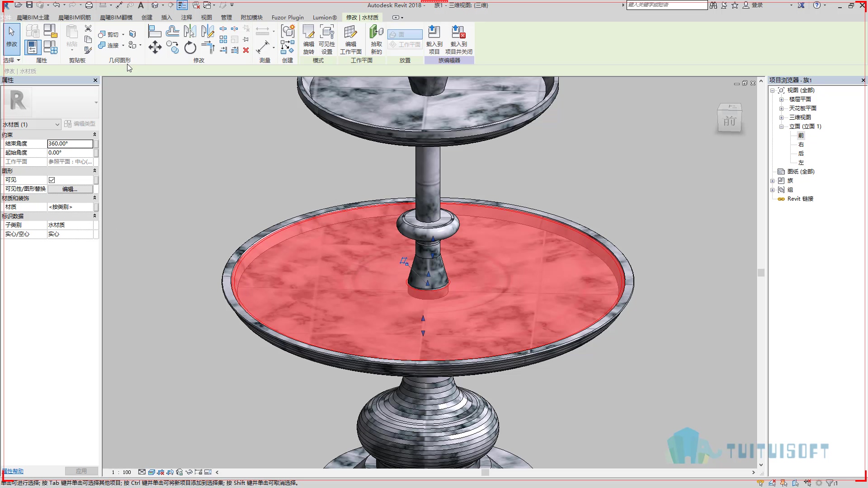
Task: Select the 右 elevation in project browser
Action: [801, 145]
